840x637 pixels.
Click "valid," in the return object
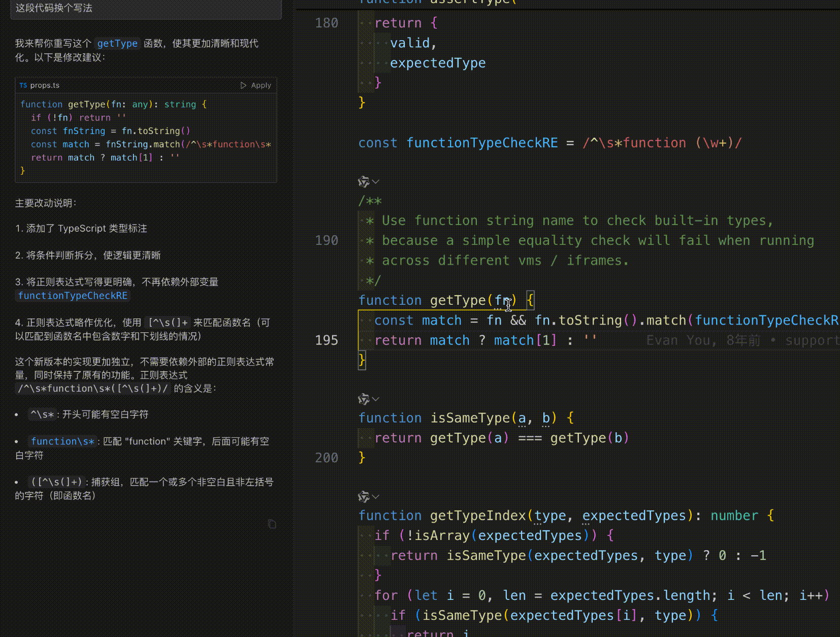click(x=413, y=43)
